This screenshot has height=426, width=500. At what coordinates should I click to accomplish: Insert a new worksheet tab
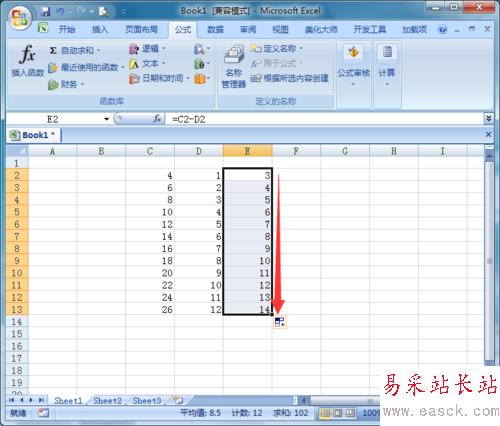click(179, 400)
